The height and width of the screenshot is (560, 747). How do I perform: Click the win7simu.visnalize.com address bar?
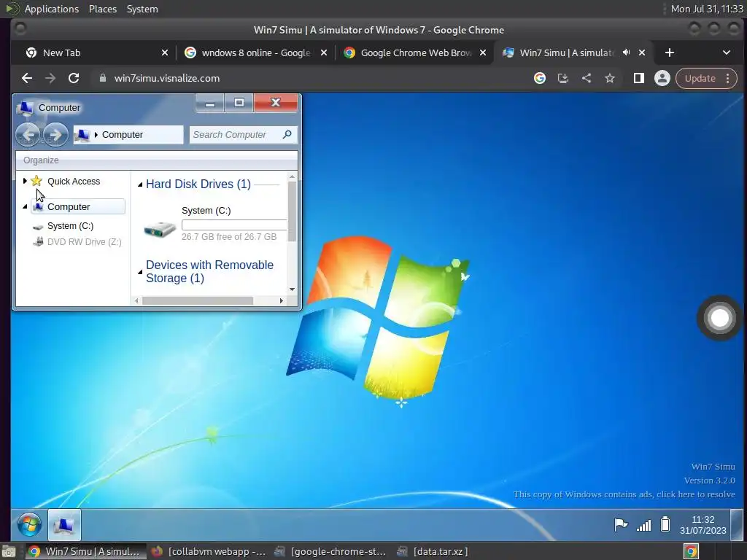(309, 78)
